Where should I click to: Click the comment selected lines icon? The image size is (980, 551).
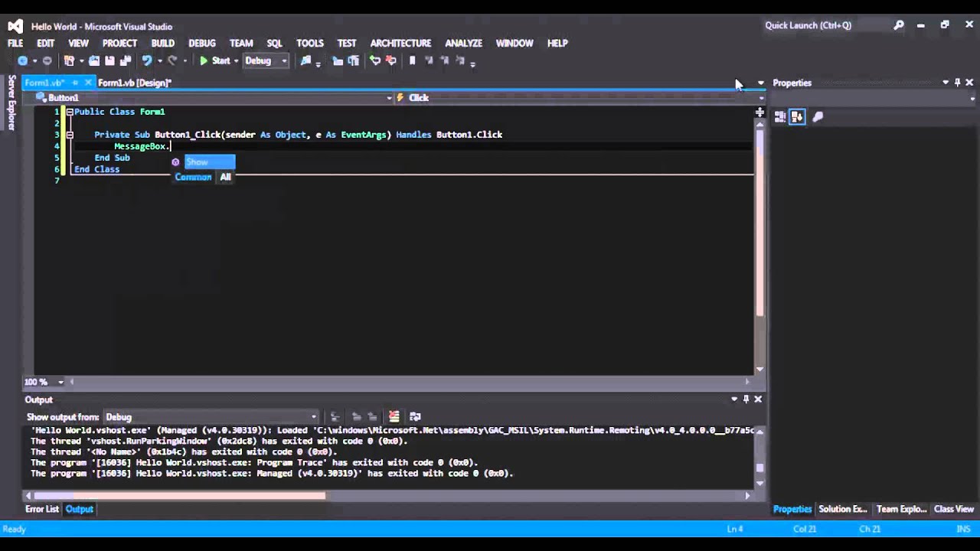pos(338,61)
